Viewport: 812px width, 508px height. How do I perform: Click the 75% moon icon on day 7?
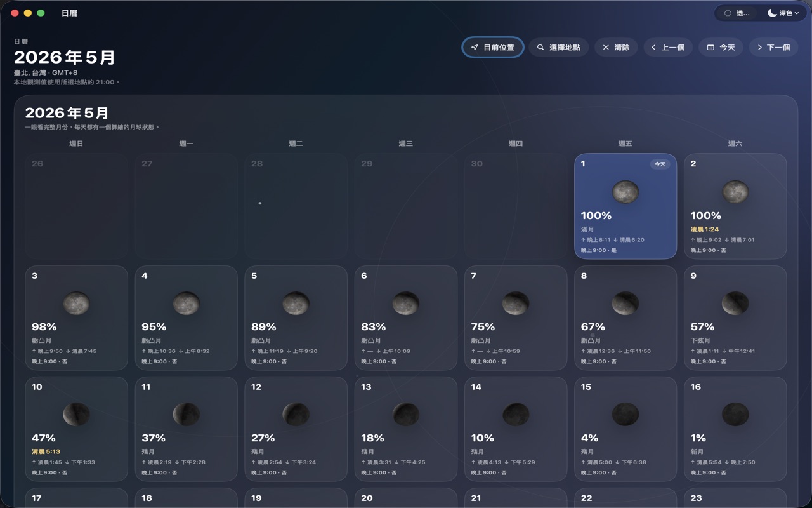point(516,304)
